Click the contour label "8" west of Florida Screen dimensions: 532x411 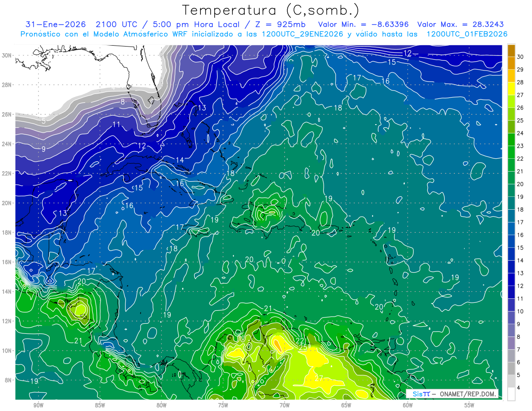click(122, 102)
